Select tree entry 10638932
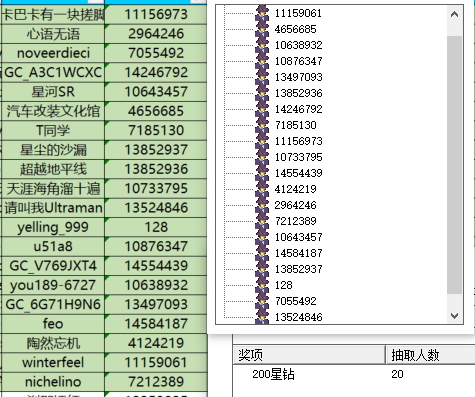The height and width of the screenshot is (397, 475). 298,45
